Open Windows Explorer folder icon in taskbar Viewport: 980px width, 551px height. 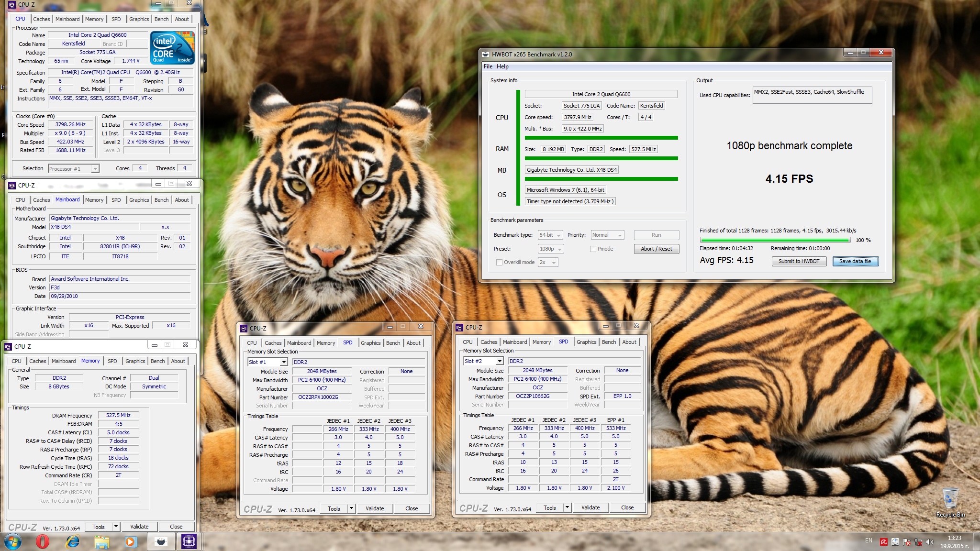(101, 542)
